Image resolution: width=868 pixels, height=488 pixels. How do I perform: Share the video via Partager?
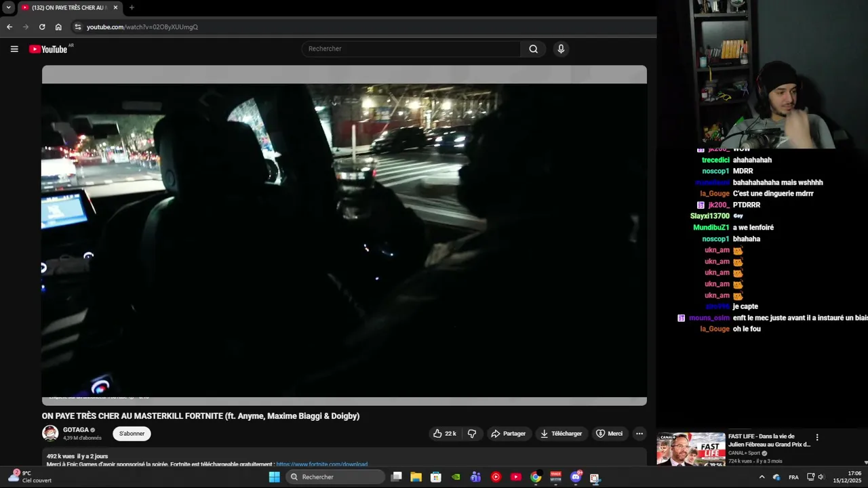(509, 434)
